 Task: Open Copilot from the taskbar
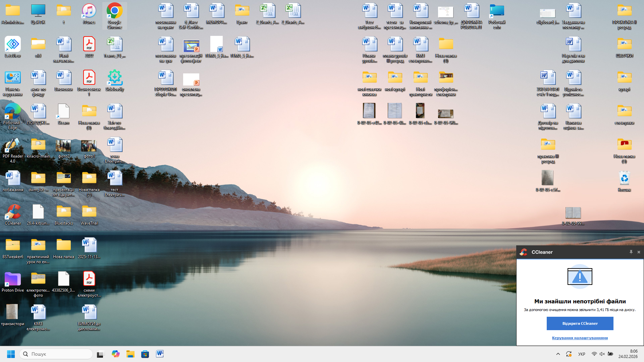116,354
